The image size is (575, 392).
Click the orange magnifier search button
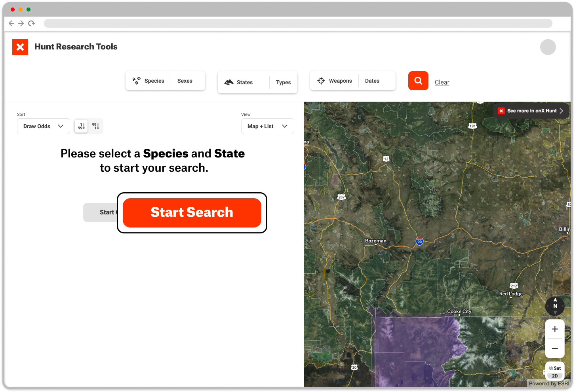point(418,81)
